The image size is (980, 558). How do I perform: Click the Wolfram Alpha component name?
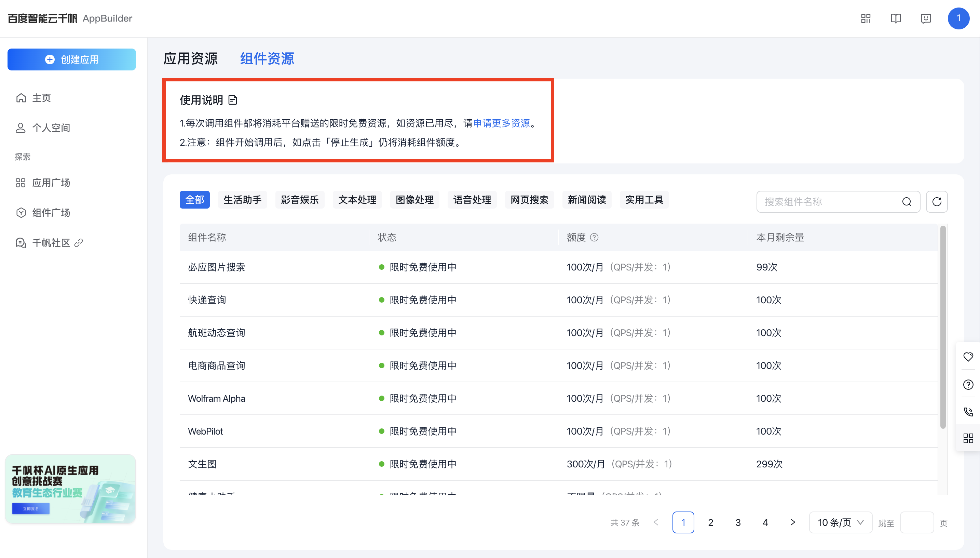point(216,398)
